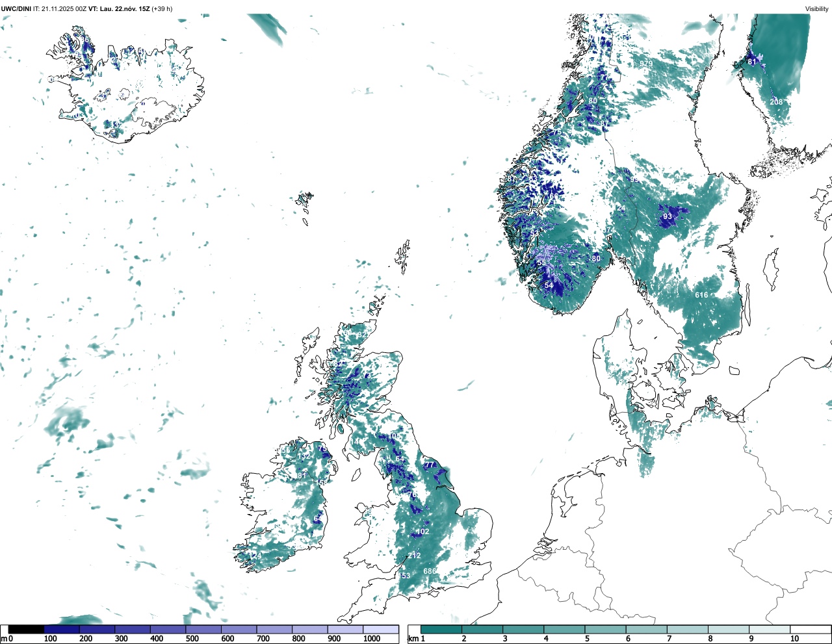The width and height of the screenshot is (832, 644).
Task: Click the 1000 tick label on metre legend
Action: [x=372, y=639]
